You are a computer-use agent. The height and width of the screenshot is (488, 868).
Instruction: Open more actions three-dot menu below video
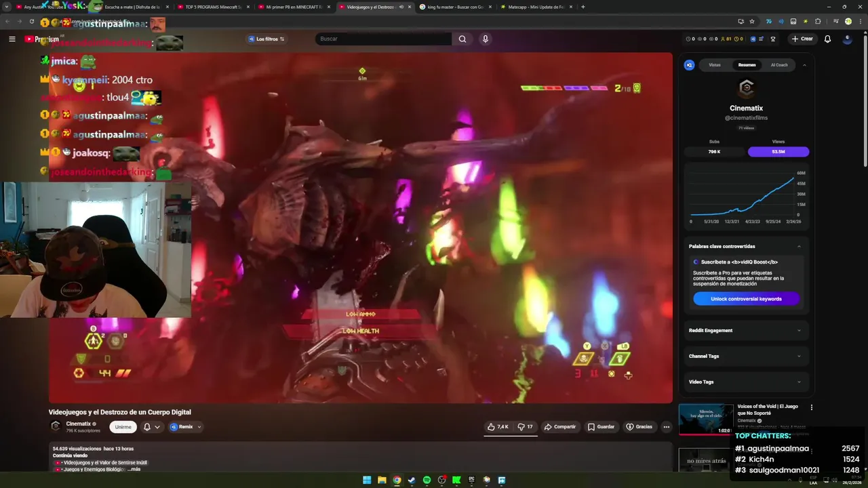click(x=667, y=427)
